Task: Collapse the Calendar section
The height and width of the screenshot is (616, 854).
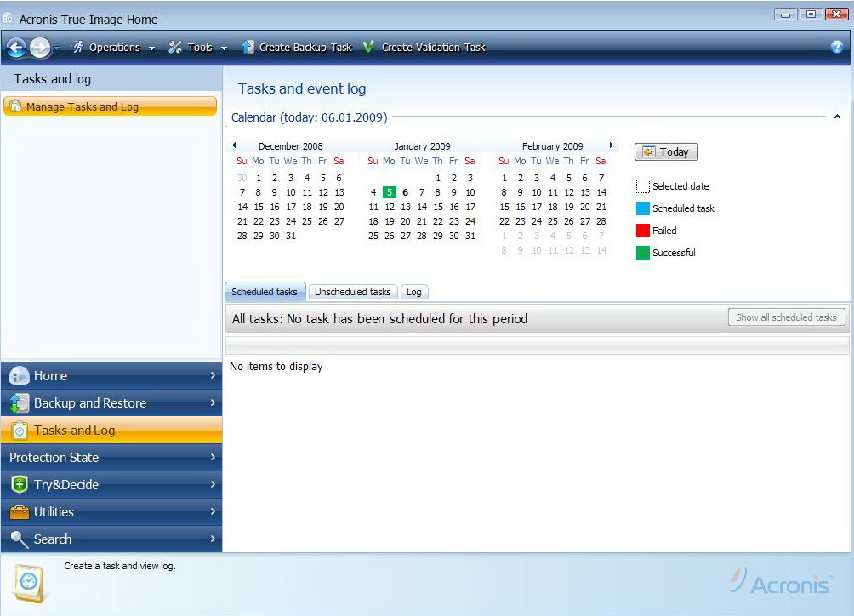Action: coord(837,117)
